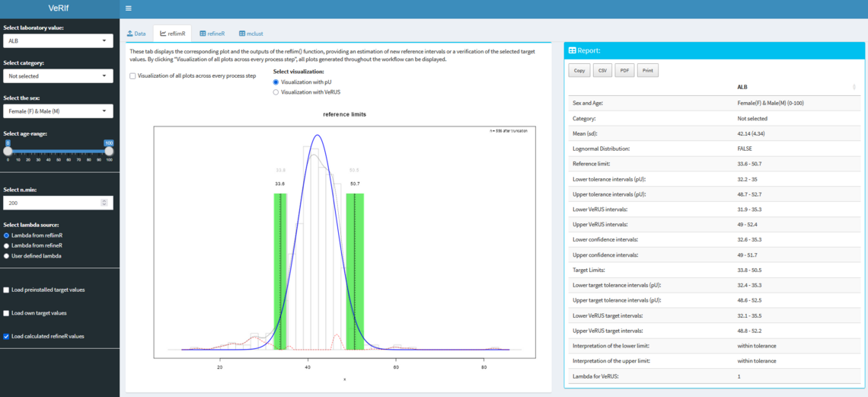The width and height of the screenshot is (868, 397).
Task: Choose Lambda from refineR option
Action: coord(7,246)
